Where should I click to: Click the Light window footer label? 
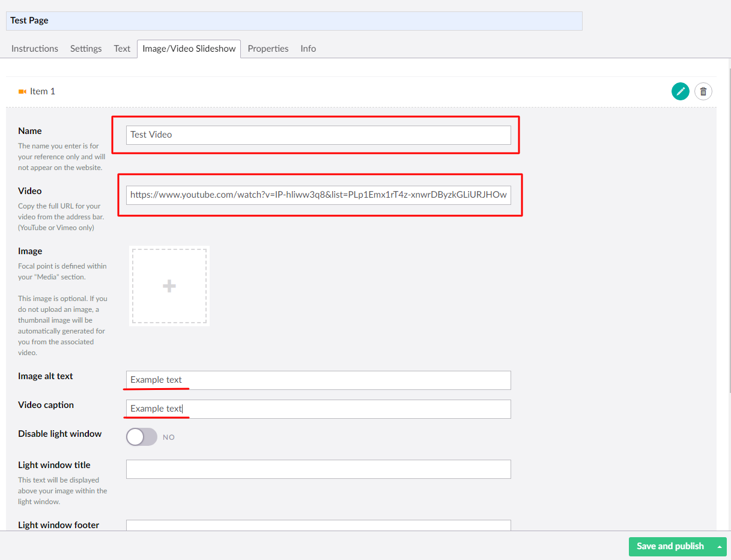(x=59, y=525)
